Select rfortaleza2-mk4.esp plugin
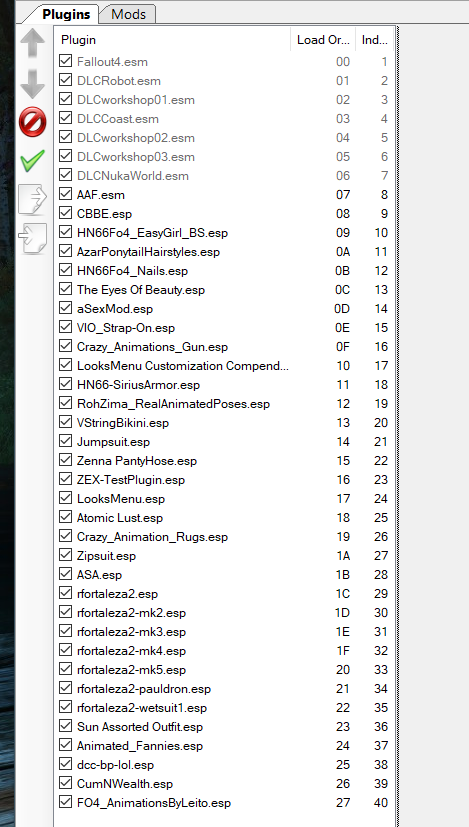469x827 pixels. click(x=131, y=650)
